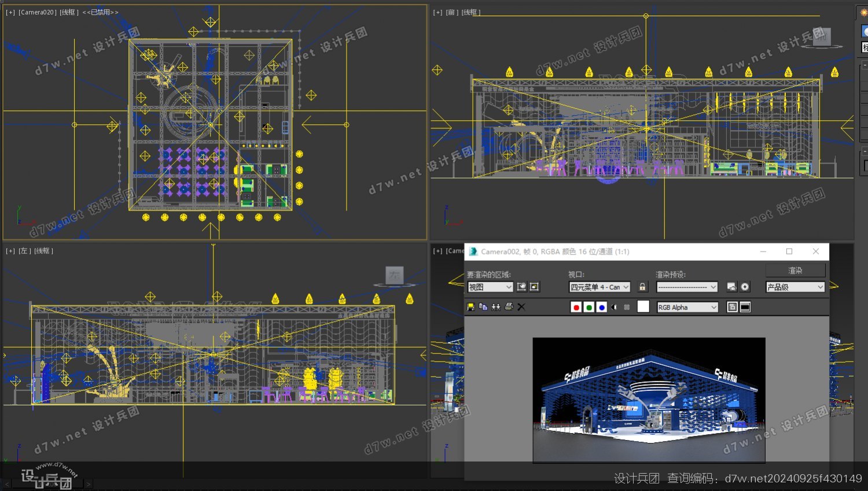
Task: Click the auto region selected icon
Action: tap(535, 287)
